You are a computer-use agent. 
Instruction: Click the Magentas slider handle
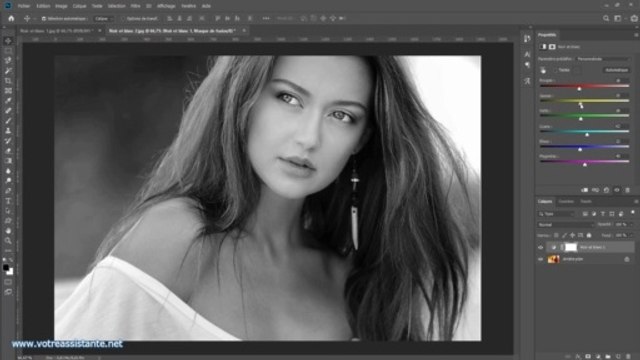[585, 164]
